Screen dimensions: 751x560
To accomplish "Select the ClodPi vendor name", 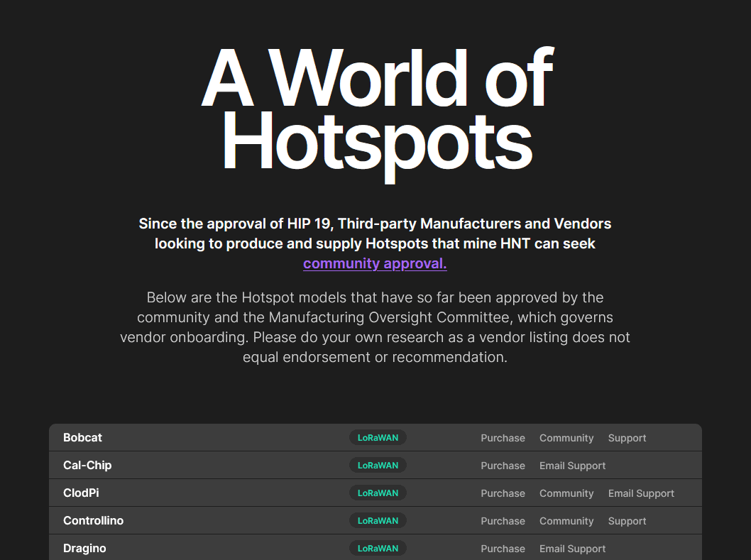I will click(x=81, y=493).
